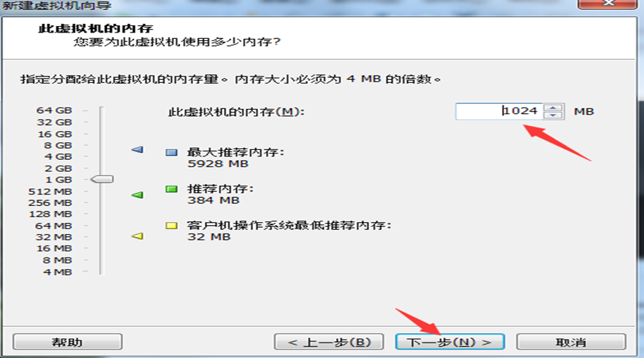Click the yellow square legend icon
The width and height of the screenshot is (644, 358).
click(x=171, y=226)
